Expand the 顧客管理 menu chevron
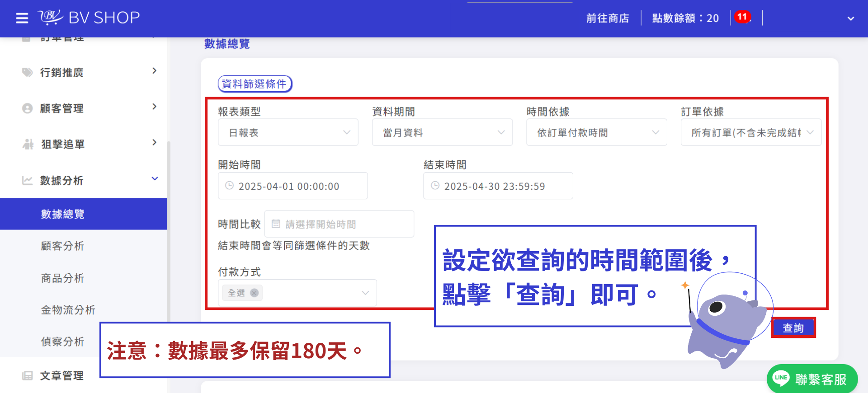Image resolution: width=868 pixels, height=393 pixels. tap(155, 107)
